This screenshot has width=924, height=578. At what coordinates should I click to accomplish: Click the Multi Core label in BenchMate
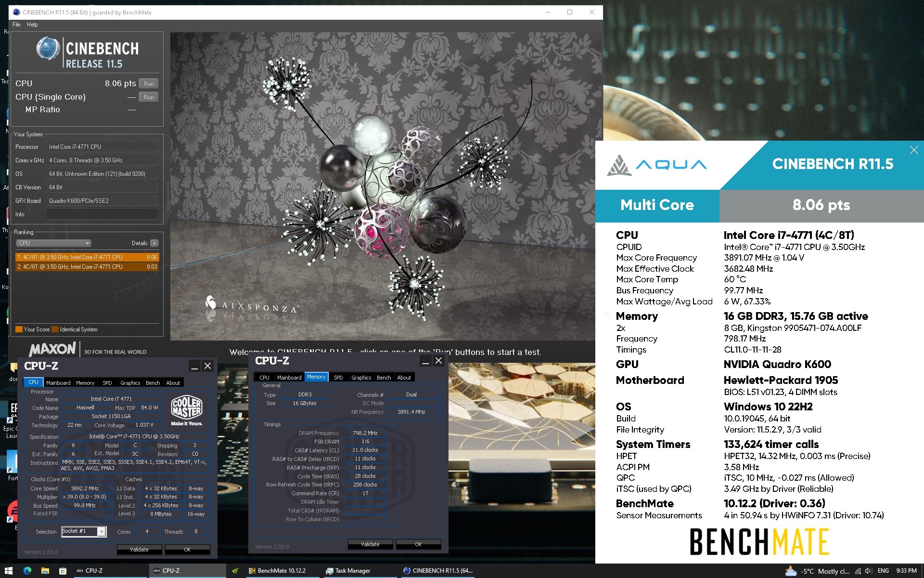pyautogui.click(x=657, y=205)
